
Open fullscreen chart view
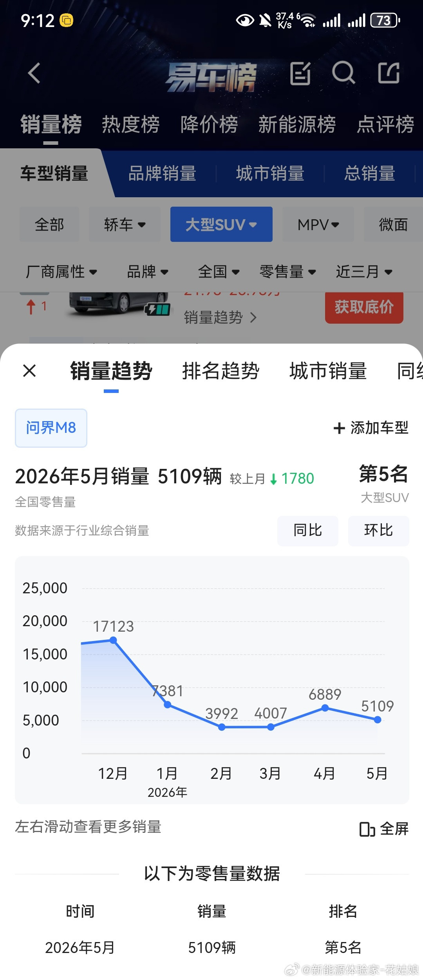(384, 829)
